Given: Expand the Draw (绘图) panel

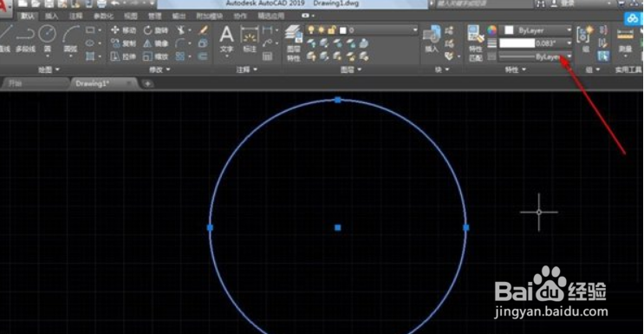Looking at the screenshot, I should click(49, 69).
